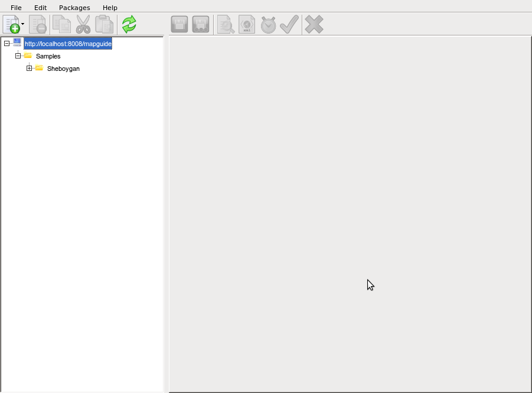This screenshot has height=393, width=532.
Task: Click the Delete Resource icon
Action: [x=38, y=24]
